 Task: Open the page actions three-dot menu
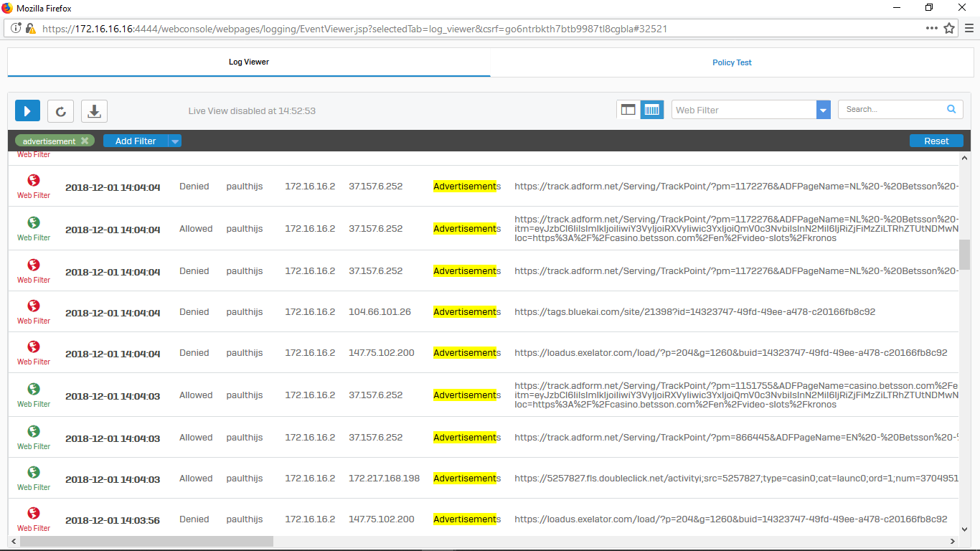point(931,29)
